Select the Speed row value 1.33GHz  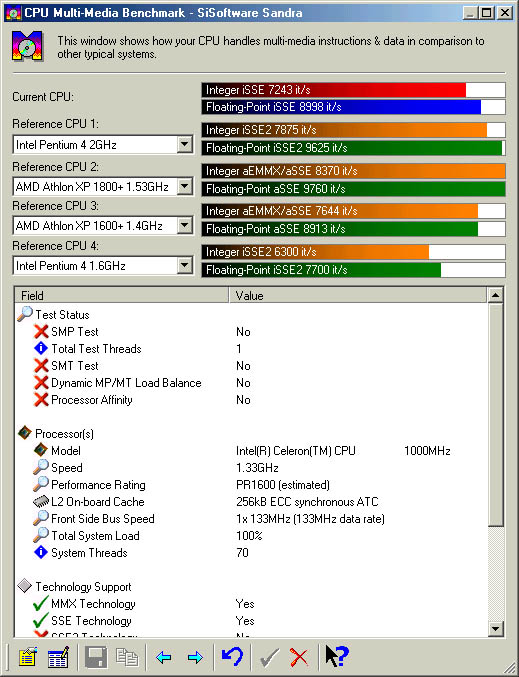click(x=257, y=468)
